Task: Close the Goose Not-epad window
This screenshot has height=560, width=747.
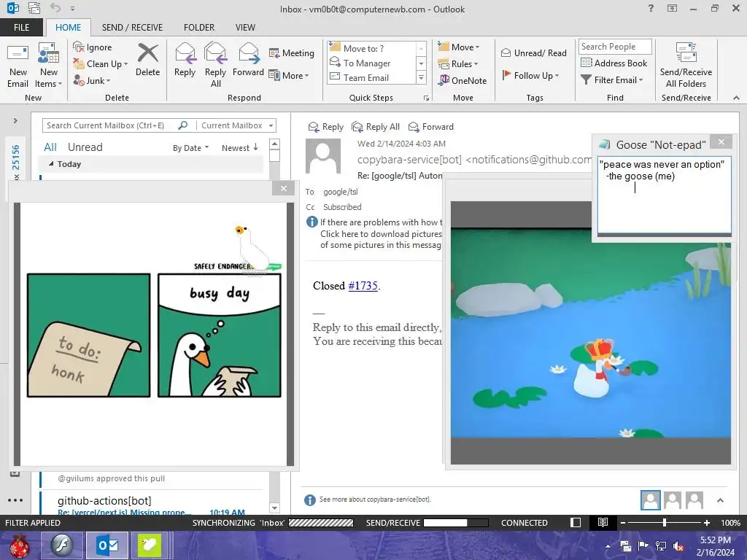Action: pos(721,142)
